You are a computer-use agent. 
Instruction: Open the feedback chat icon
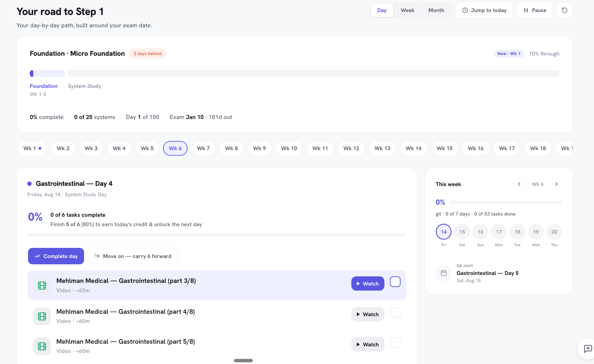[x=588, y=349]
